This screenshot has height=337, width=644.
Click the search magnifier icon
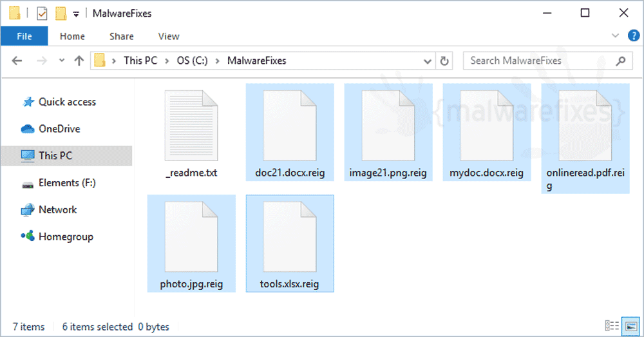(x=621, y=61)
